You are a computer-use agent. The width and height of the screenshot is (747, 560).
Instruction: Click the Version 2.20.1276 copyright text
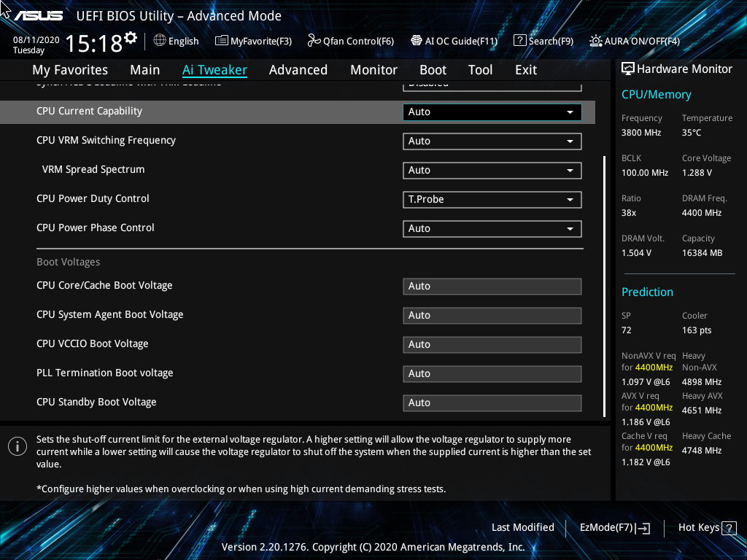tap(373, 547)
